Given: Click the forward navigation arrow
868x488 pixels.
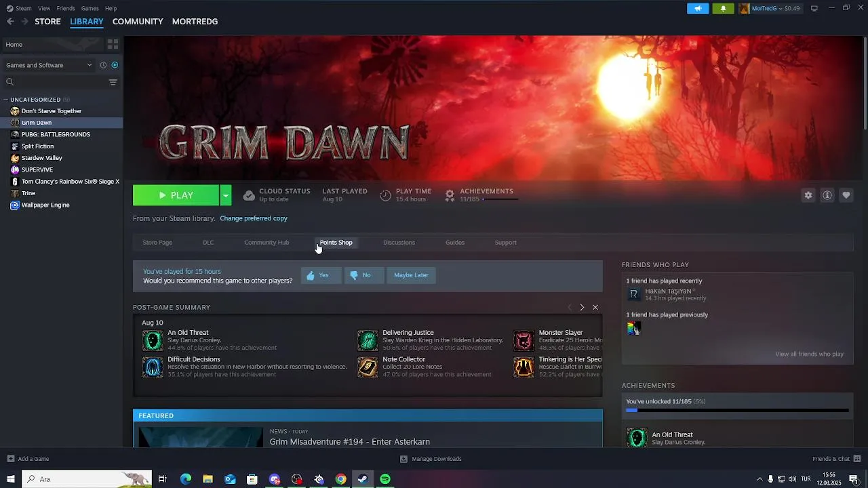Looking at the screenshot, I should click(24, 22).
